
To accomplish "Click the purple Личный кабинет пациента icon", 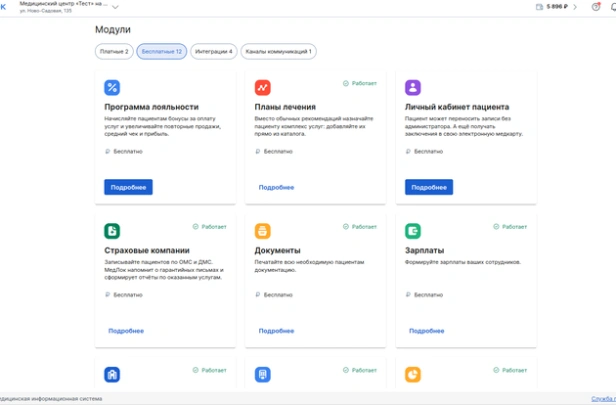I will tap(413, 88).
